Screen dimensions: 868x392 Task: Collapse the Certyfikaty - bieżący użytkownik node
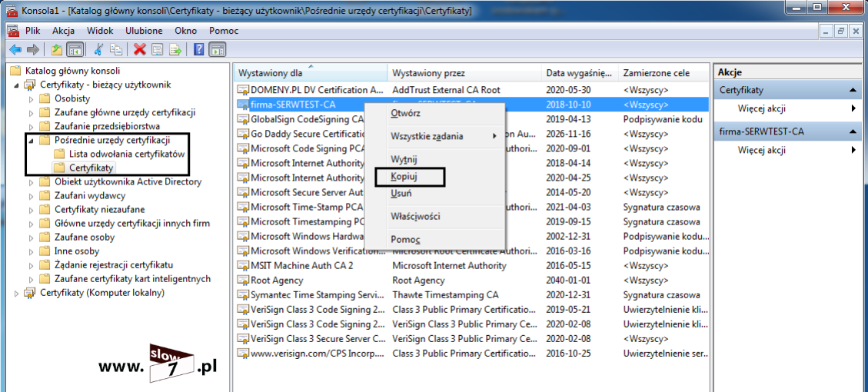[x=15, y=85]
